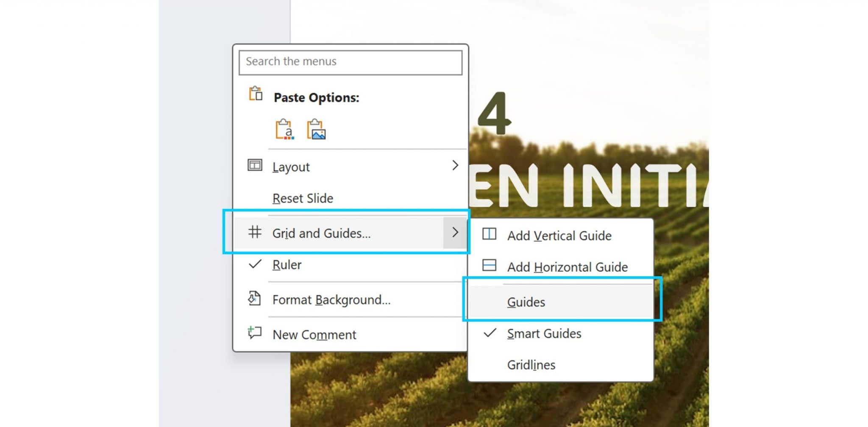Disable Smart Guides in the submenu
Image resolution: width=868 pixels, height=427 pixels.
point(544,334)
